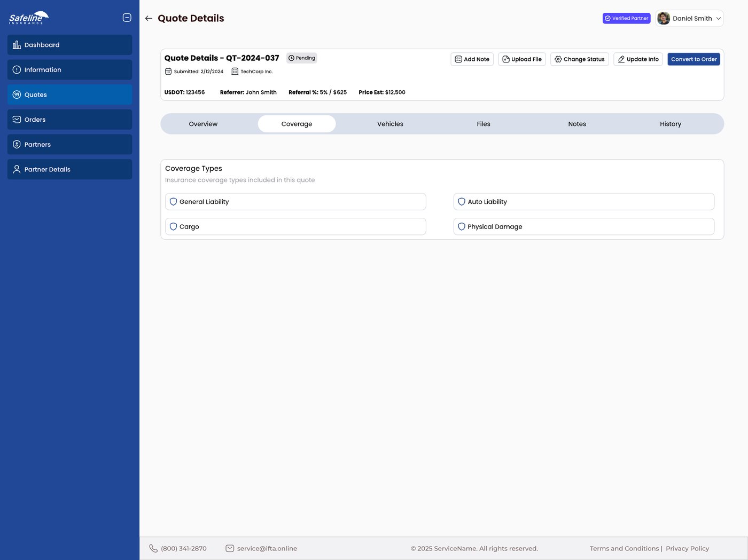Click the phone icon in footer
The width and height of the screenshot is (748, 560).
coord(153,548)
